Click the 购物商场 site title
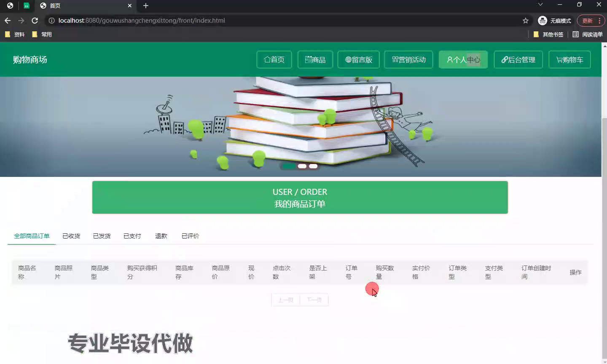Image resolution: width=607 pixels, height=364 pixels. pos(30,59)
